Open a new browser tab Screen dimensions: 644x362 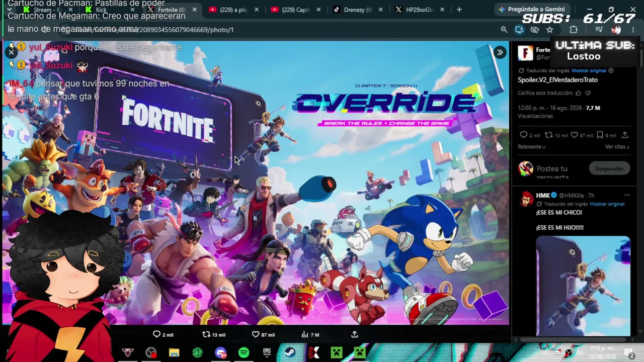pos(459,10)
